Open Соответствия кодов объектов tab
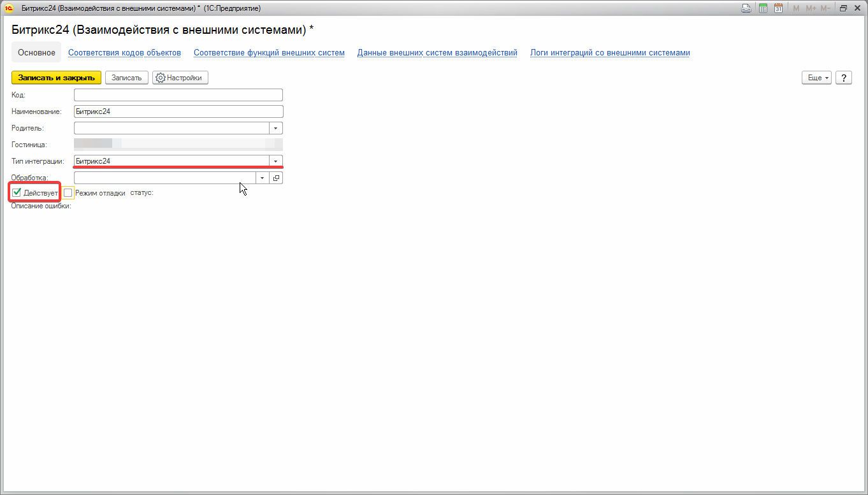Screen dimensions: 868x495 click(x=124, y=53)
